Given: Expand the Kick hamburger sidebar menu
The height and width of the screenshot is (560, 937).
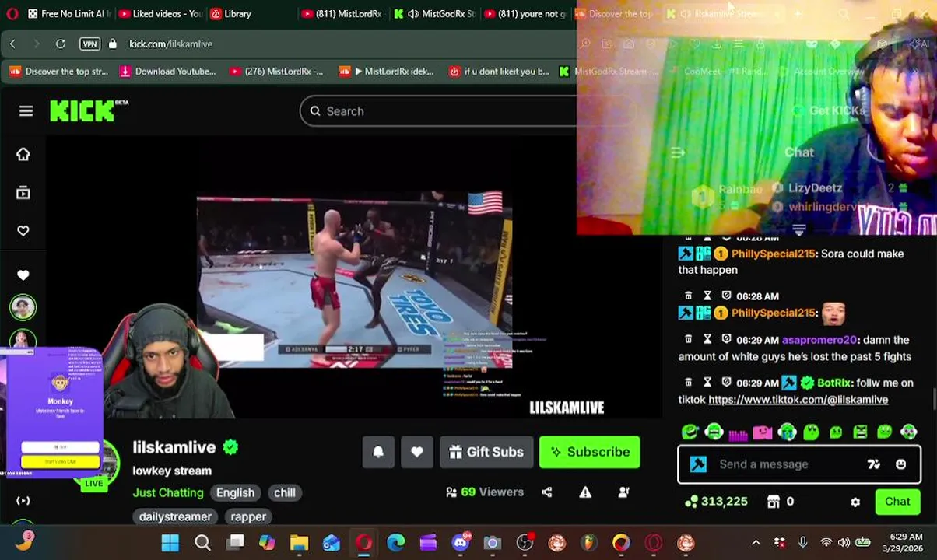Looking at the screenshot, I should (x=26, y=111).
